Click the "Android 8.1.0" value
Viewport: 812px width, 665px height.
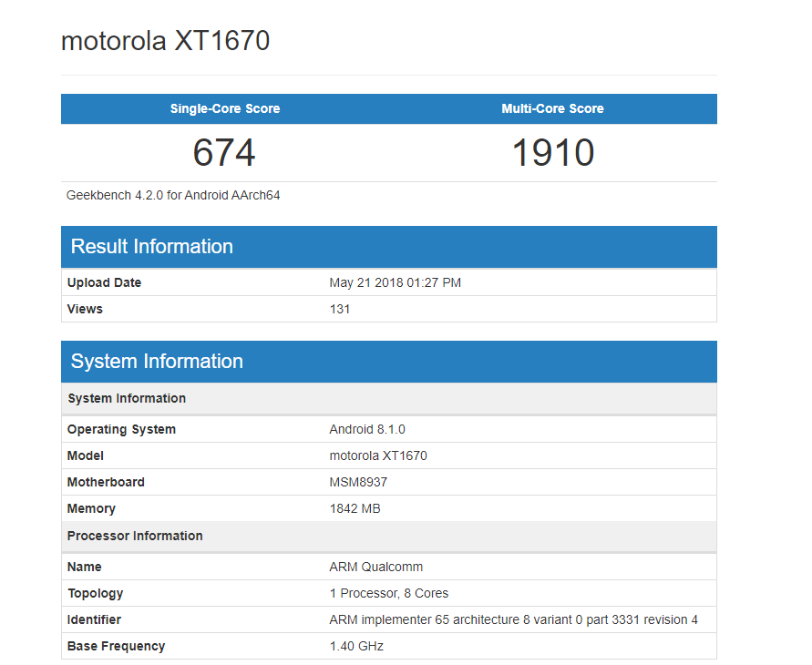click(367, 430)
